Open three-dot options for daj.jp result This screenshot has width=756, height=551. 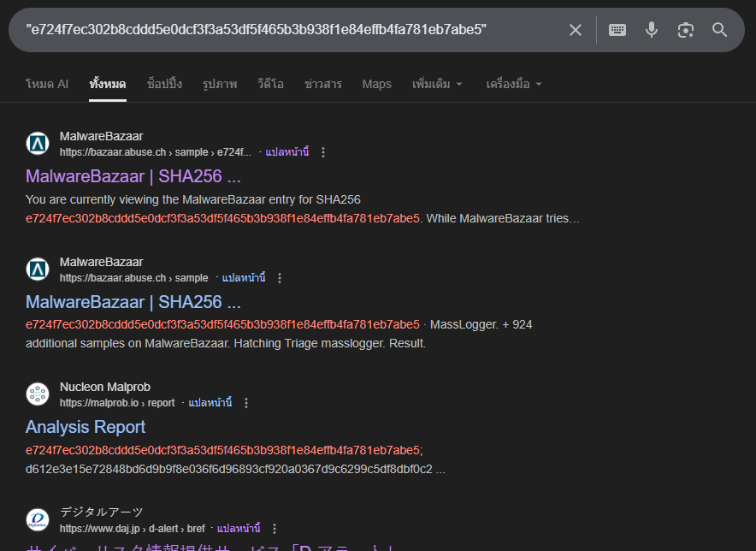click(275, 529)
